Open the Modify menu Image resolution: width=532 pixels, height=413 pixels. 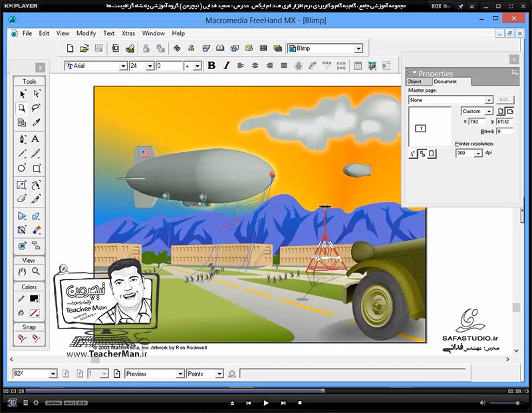click(86, 33)
